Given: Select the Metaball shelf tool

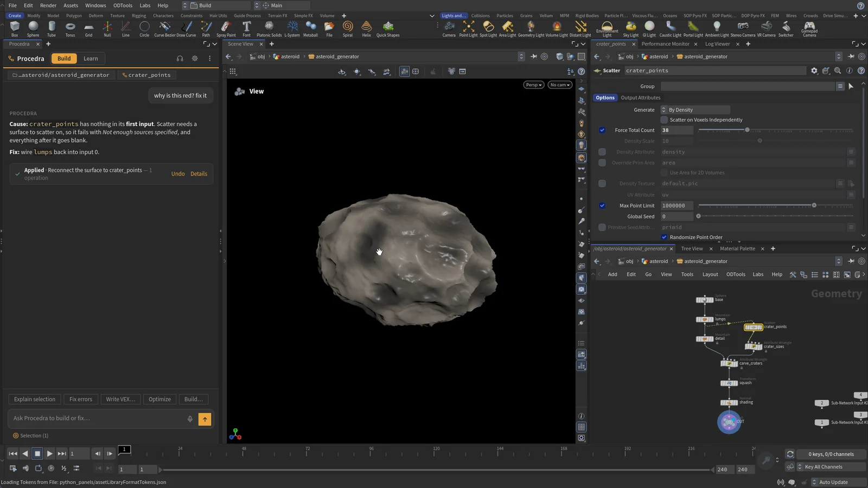Looking at the screenshot, I should (x=310, y=29).
